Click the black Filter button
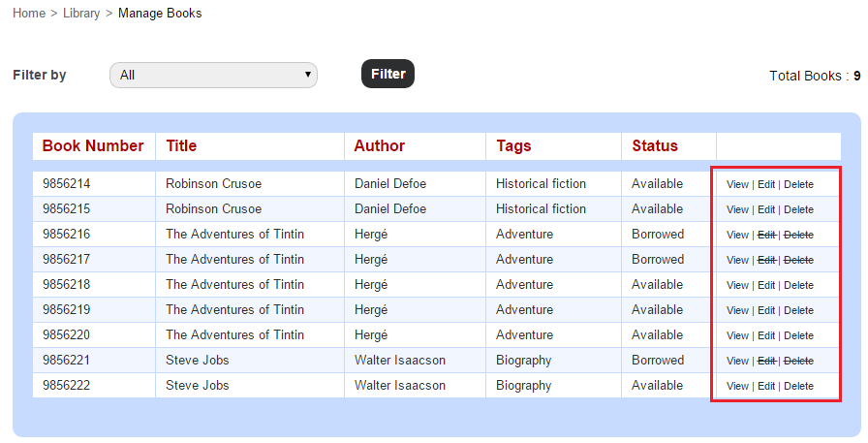Image resolution: width=868 pixels, height=443 pixels. tap(387, 74)
